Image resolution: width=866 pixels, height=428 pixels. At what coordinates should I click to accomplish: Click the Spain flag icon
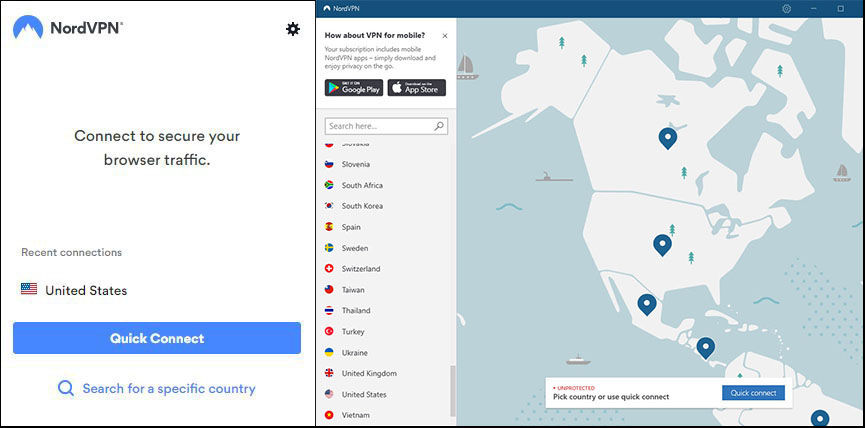click(x=329, y=226)
